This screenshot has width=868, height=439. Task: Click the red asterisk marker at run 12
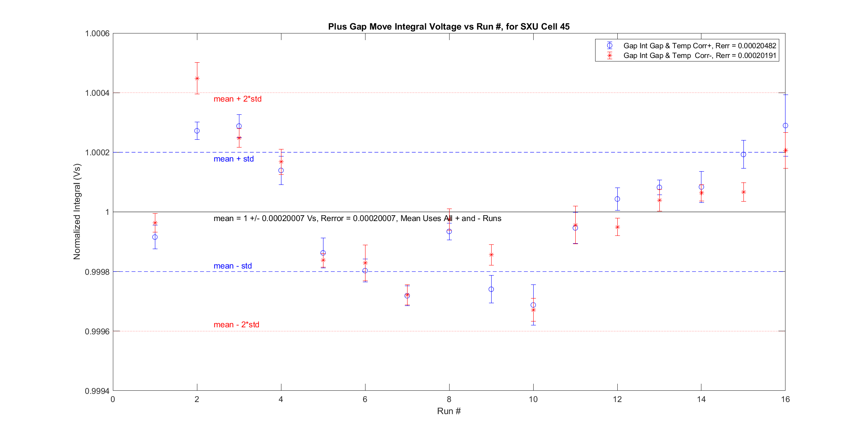tap(617, 227)
